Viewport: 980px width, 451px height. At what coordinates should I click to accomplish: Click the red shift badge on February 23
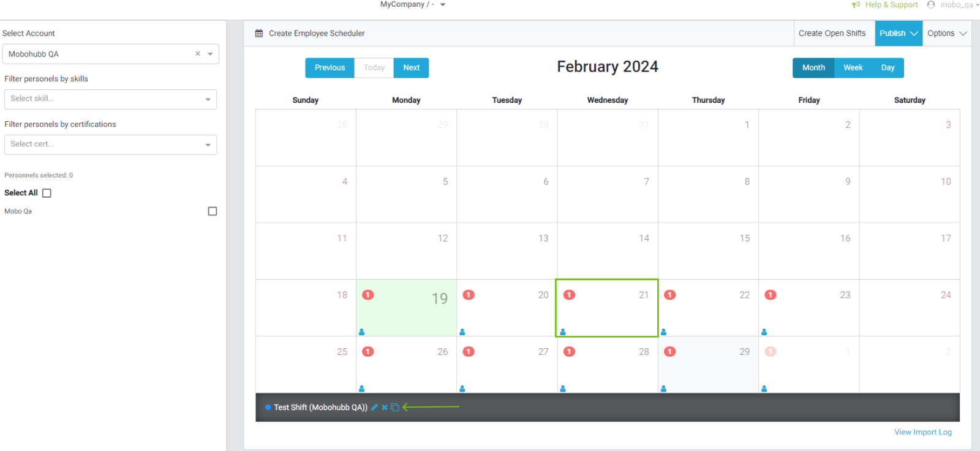click(x=771, y=295)
